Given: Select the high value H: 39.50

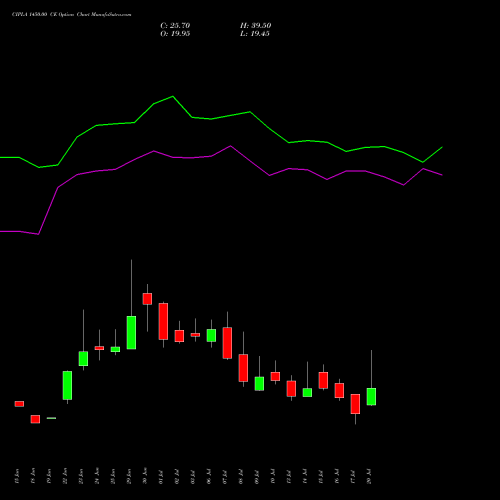Looking at the screenshot, I should tap(256, 26).
